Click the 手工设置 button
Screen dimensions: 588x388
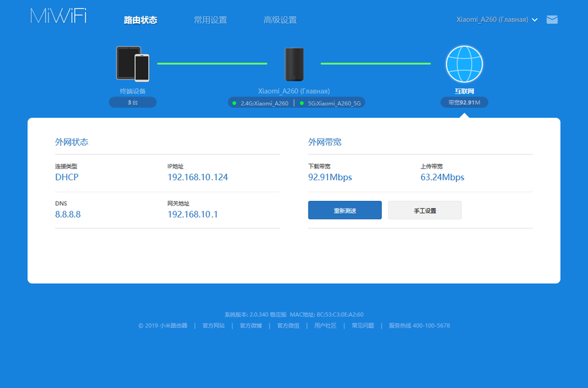425,210
